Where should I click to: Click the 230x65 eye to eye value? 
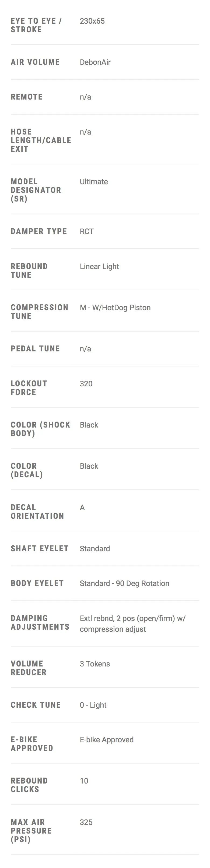(x=92, y=21)
